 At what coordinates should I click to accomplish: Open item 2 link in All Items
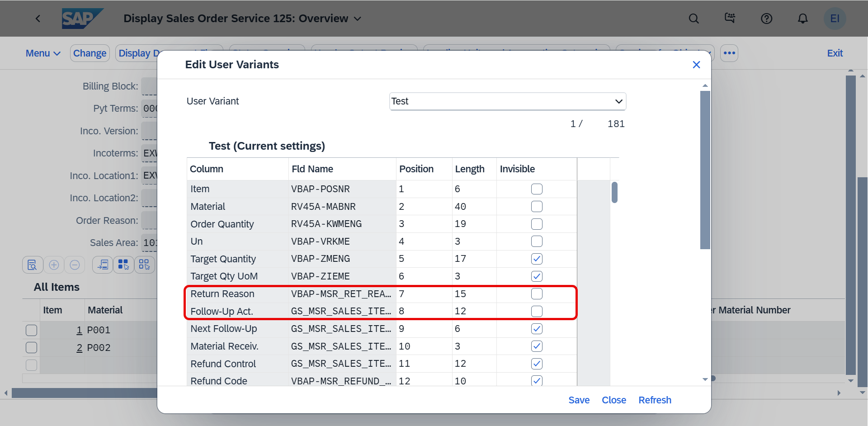[x=79, y=348]
